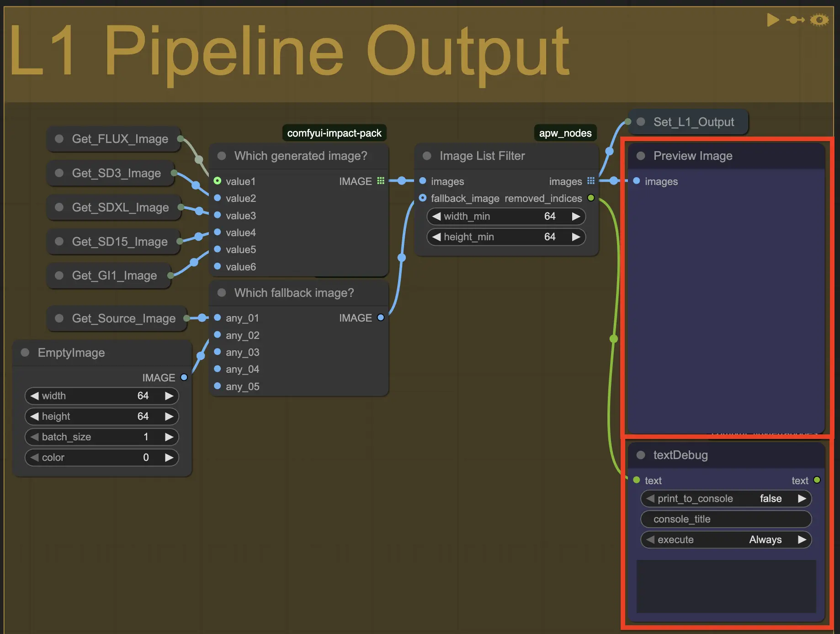Decrease height_min with left arrow
The width and height of the screenshot is (840, 634).
(x=436, y=237)
